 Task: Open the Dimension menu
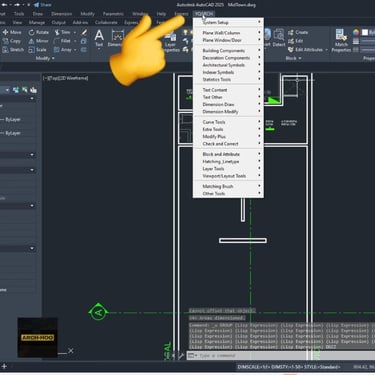point(61,14)
